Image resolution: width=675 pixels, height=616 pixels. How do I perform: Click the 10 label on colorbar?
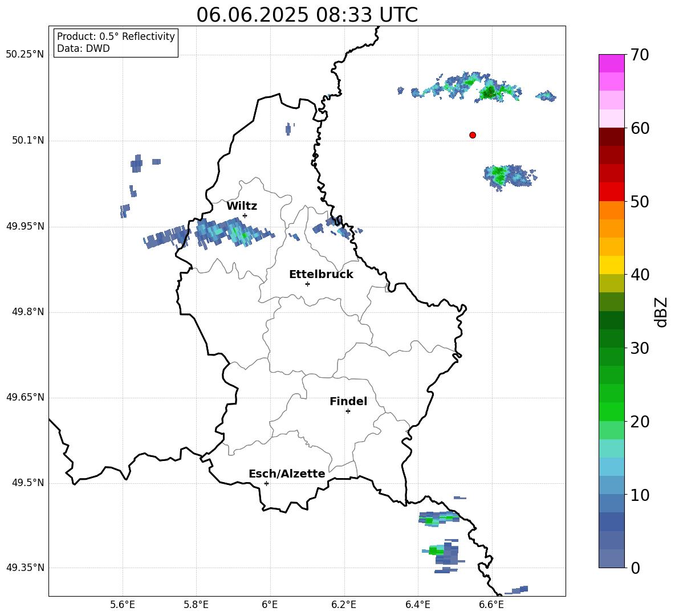click(x=639, y=495)
